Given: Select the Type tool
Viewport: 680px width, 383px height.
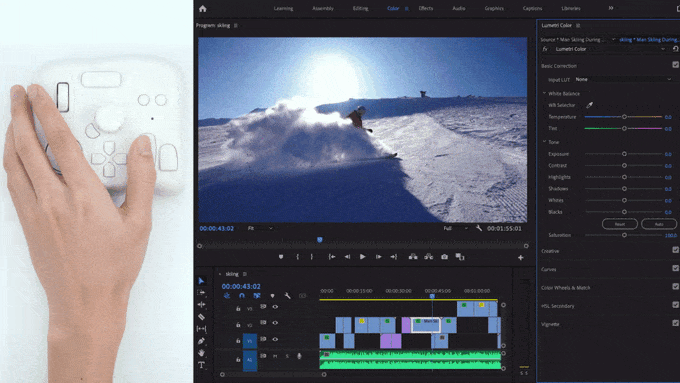Looking at the screenshot, I should (201, 365).
